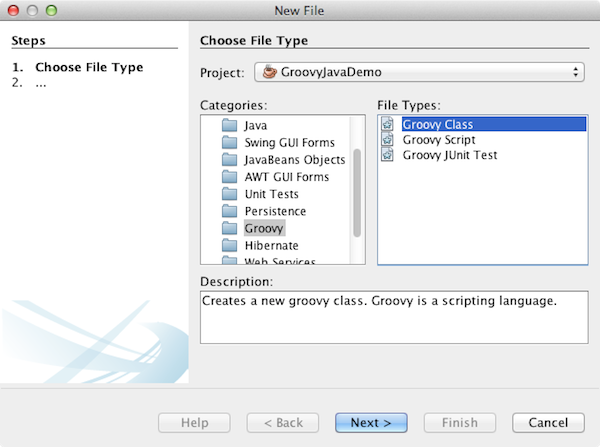Click the Description text area
Screen dimensions: 600x447
(x=393, y=316)
